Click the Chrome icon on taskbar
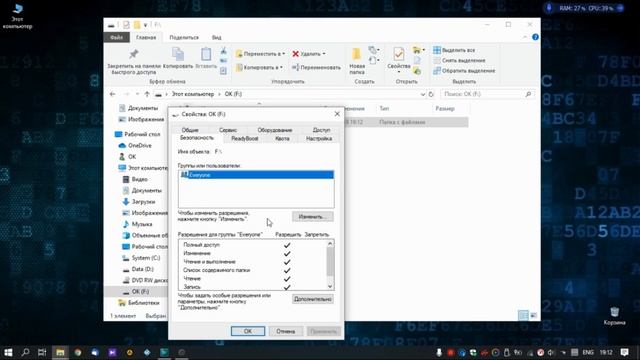640x360 pixels. click(x=78, y=352)
